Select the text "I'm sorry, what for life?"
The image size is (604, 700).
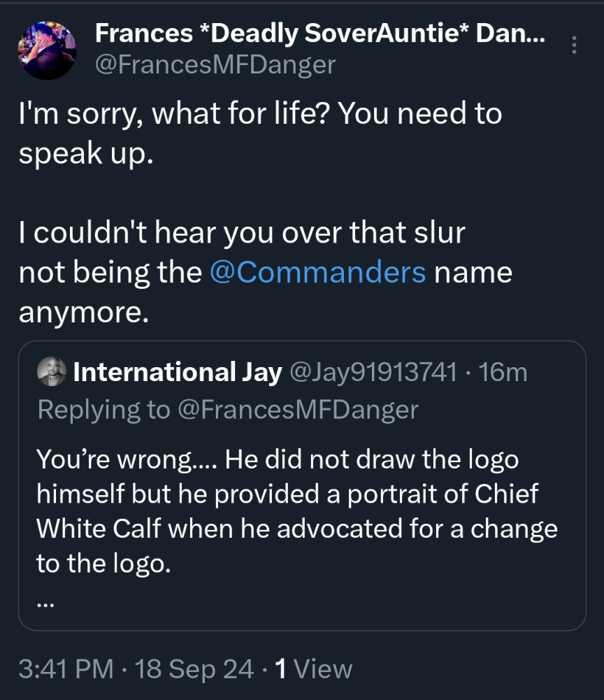(174, 113)
